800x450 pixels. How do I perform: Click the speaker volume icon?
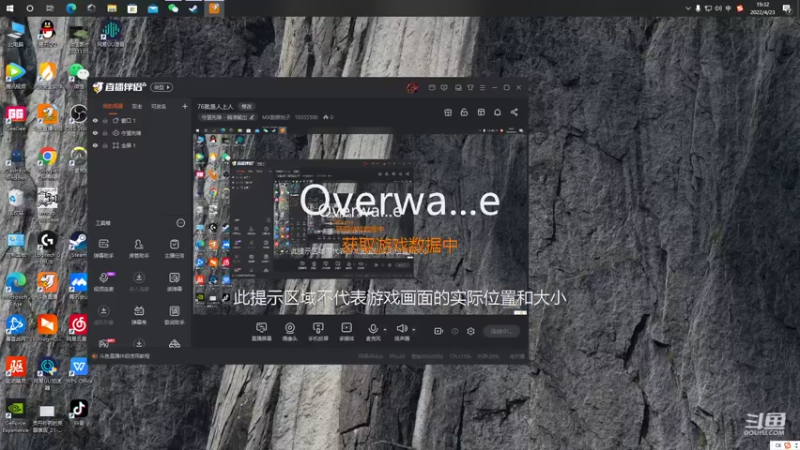click(x=402, y=331)
